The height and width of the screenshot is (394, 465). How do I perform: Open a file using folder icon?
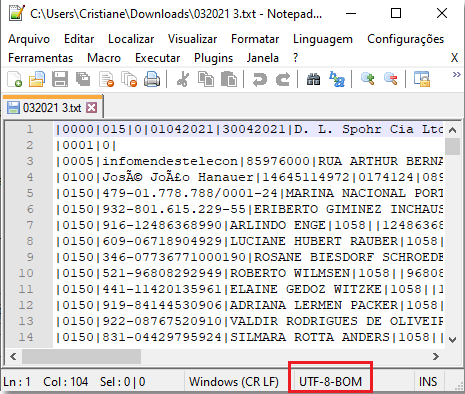point(37,79)
